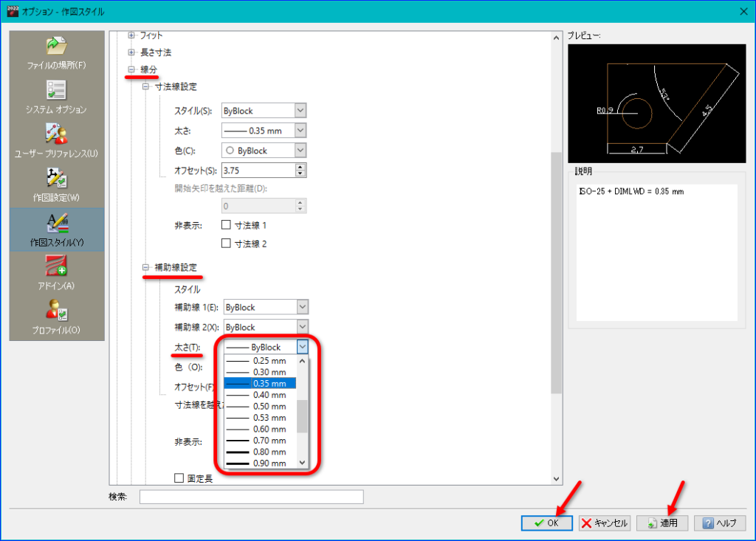Open the アドイン sidebar icon
Viewport: 756px width, 541px height.
click(56, 266)
